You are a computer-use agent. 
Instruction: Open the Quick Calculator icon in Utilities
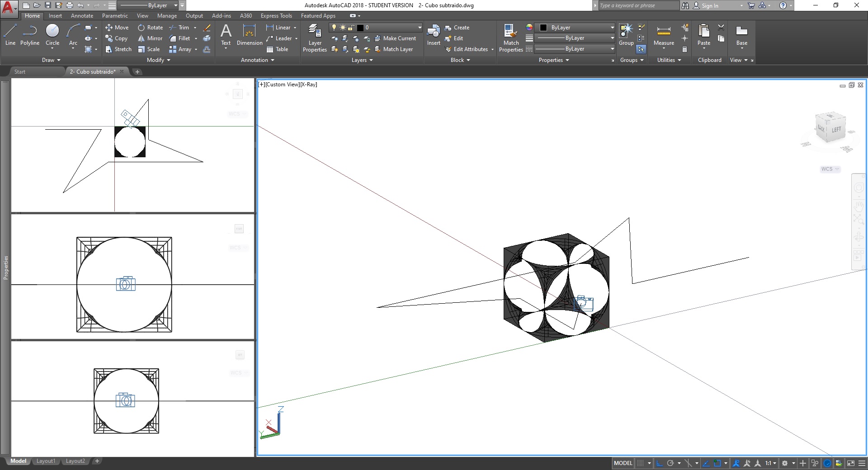point(685,49)
